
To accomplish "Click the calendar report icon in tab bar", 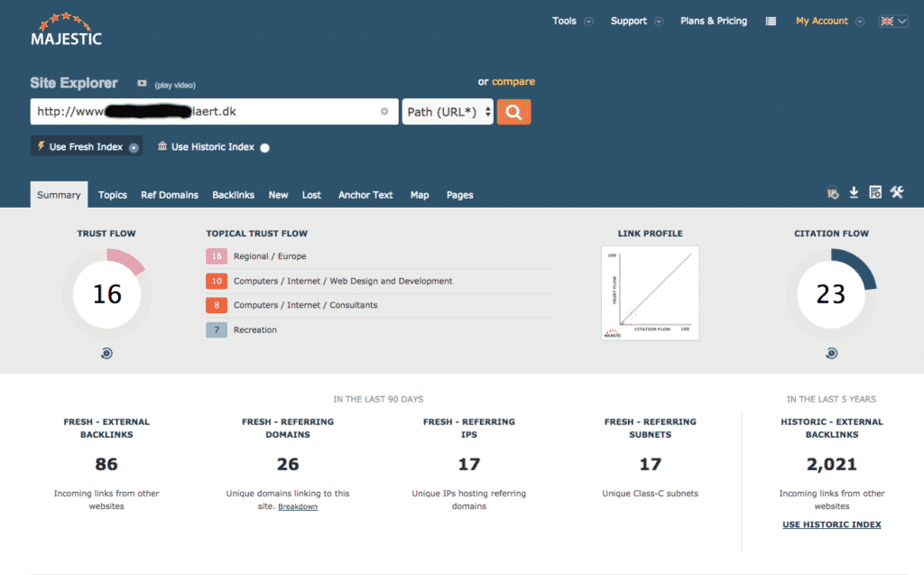I will click(875, 192).
